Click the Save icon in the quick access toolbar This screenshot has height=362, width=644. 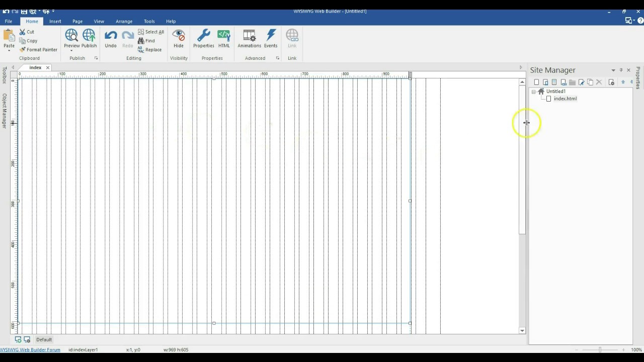coord(24,11)
